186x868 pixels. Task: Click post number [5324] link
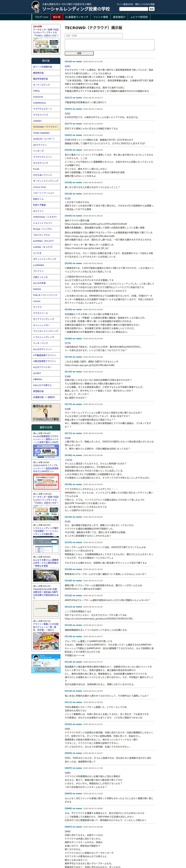coord(68,62)
